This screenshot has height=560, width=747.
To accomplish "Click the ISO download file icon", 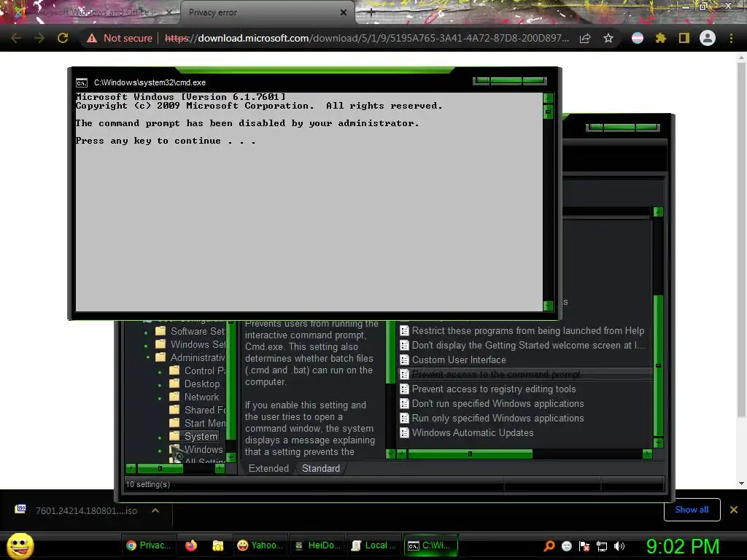I will tap(20, 509).
